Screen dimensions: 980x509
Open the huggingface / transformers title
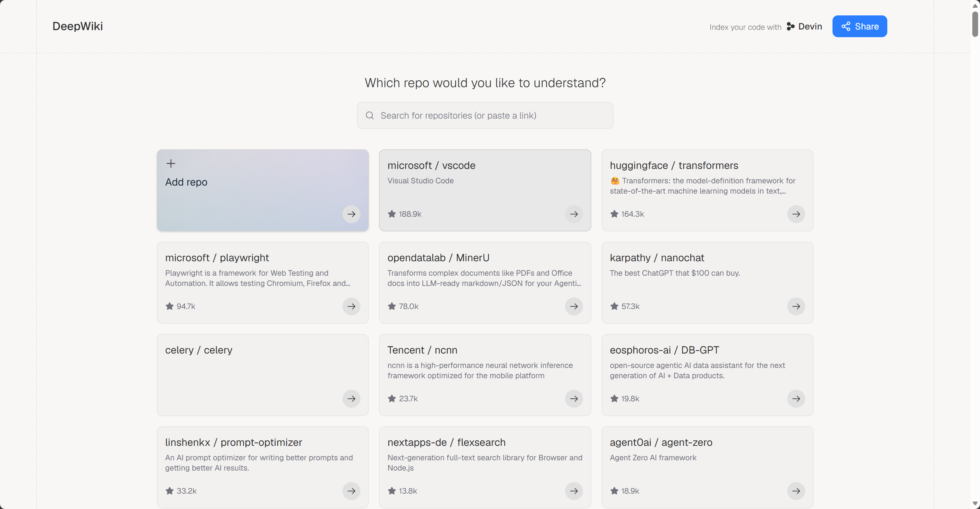pos(674,165)
